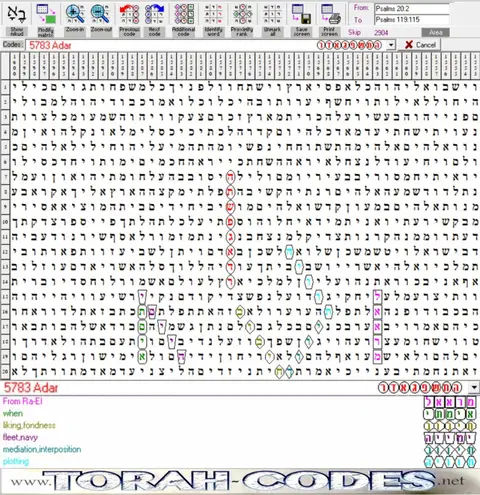Screen dimensions: 480x495
Task: Select the Skip value 2904
Action: pos(381,33)
